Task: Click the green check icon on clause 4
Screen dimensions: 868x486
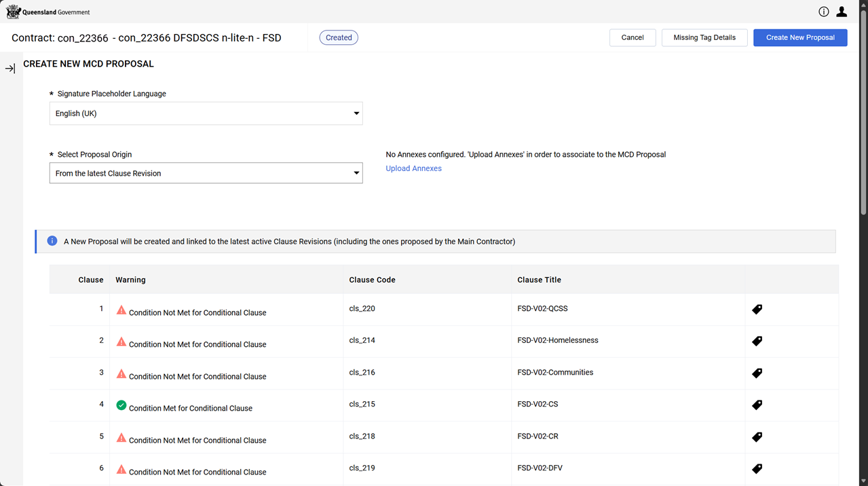Action: click(x=121, y=405)
